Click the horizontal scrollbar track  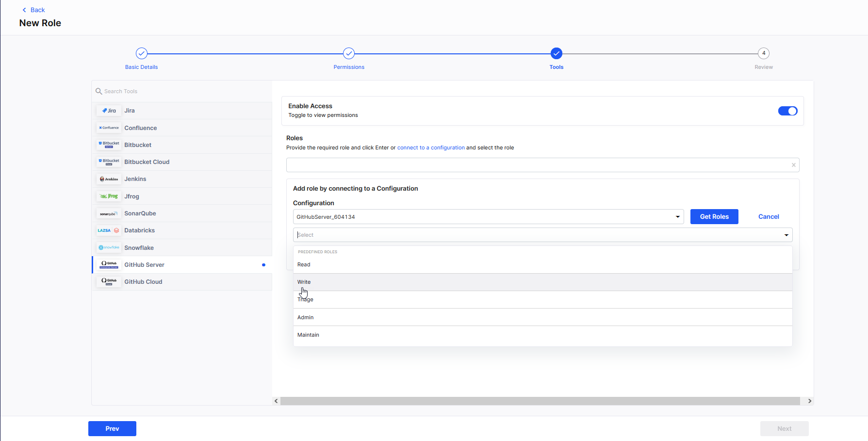tap(540, 401)
